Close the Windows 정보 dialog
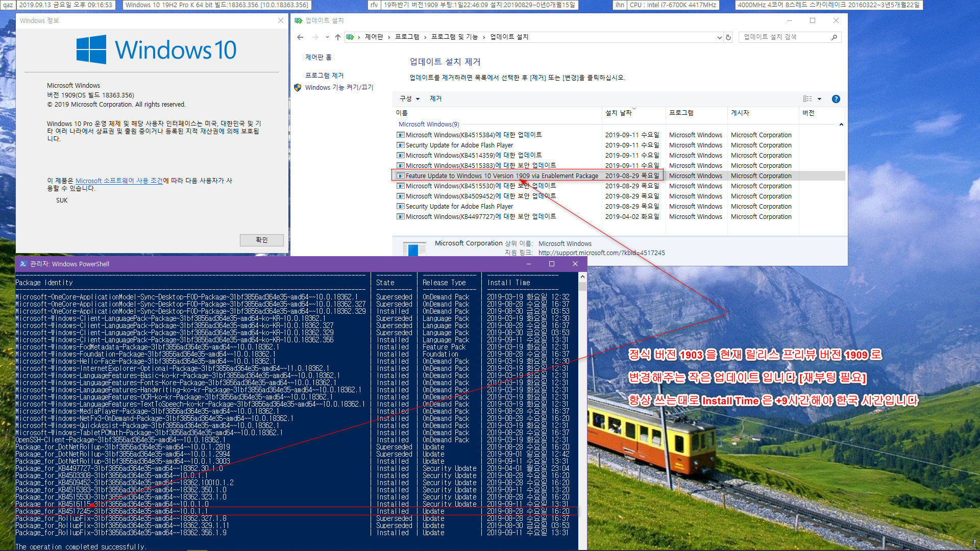The height and width of the screenshot is (551, 980). 280,20
